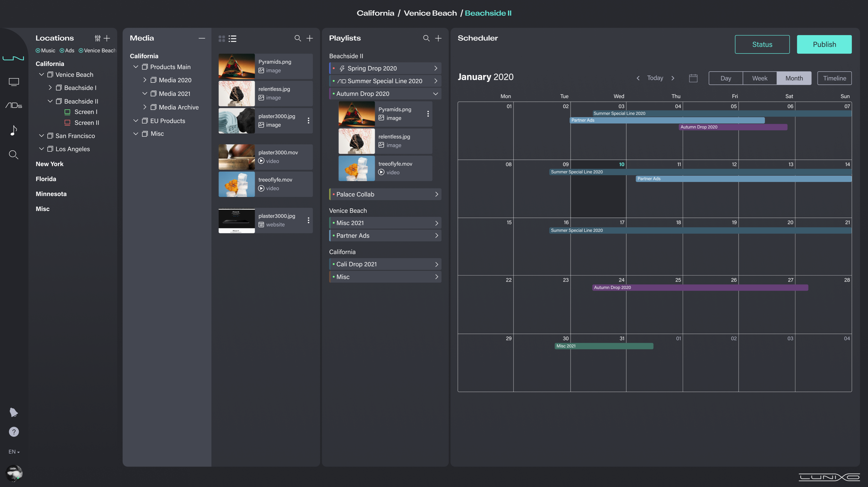
Task: Open notifications via the bell icon
Action: [x=14, y=412]
